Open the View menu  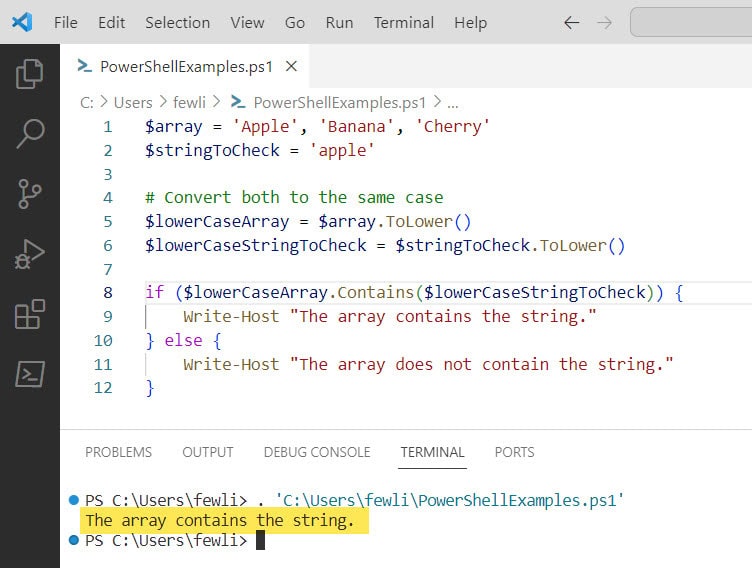pos(247,23)
